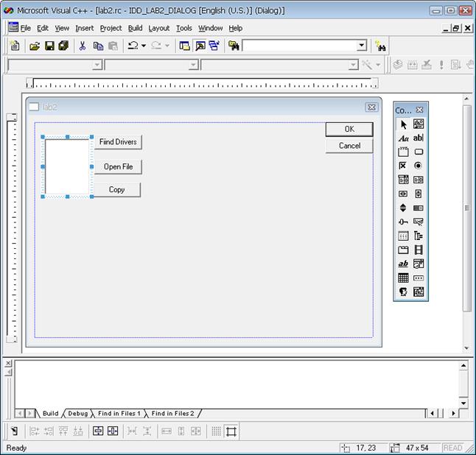Screen dimensions: 476x455
Task: Click the Save All toolbar icon
Action: coord(63,46)
